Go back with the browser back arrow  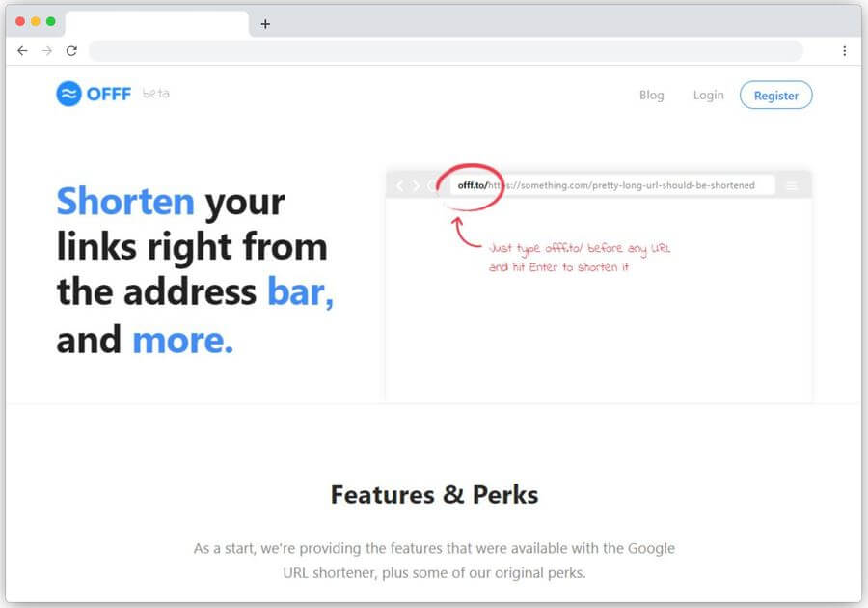[22, 51]
